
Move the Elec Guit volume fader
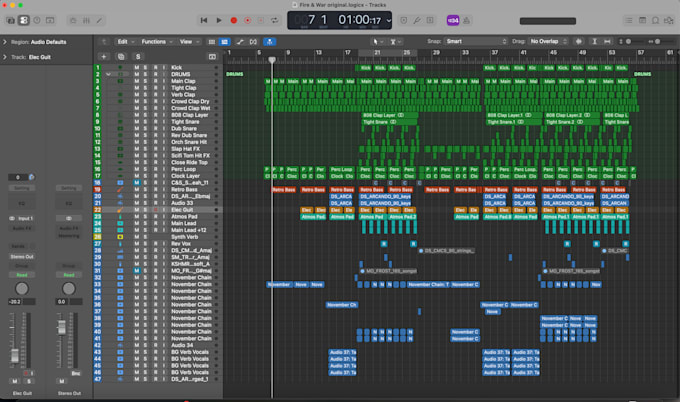(x=15, y=355)
